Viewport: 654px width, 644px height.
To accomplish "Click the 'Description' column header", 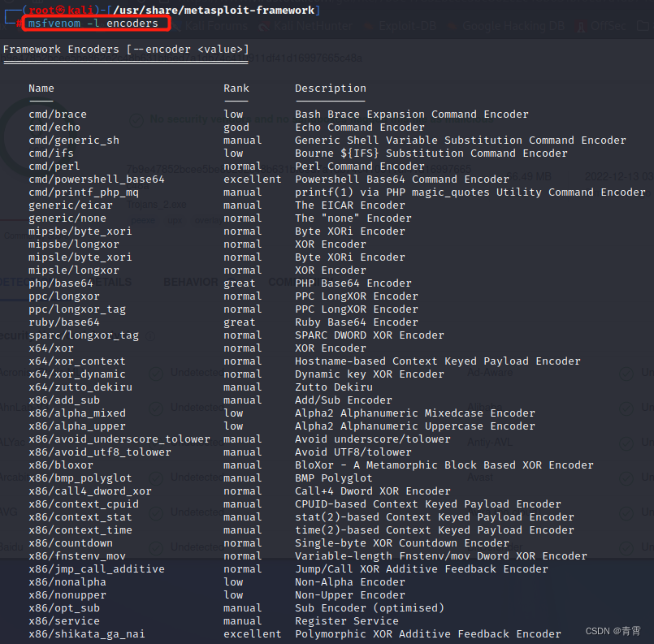I will click(x=331, y=89).
